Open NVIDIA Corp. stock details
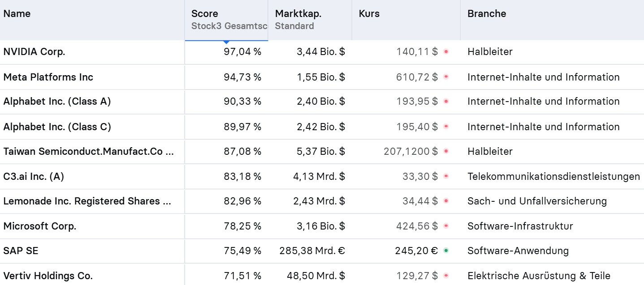This screenshot has height=285, width=644. (x=34, y=52)
